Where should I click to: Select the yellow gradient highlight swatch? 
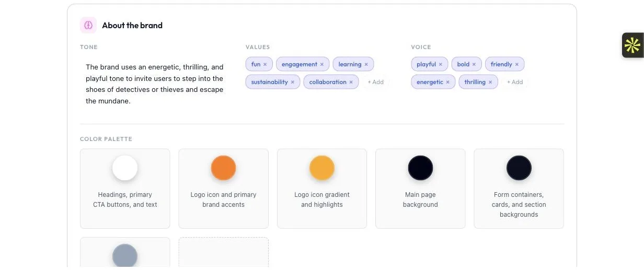[322, 168]
